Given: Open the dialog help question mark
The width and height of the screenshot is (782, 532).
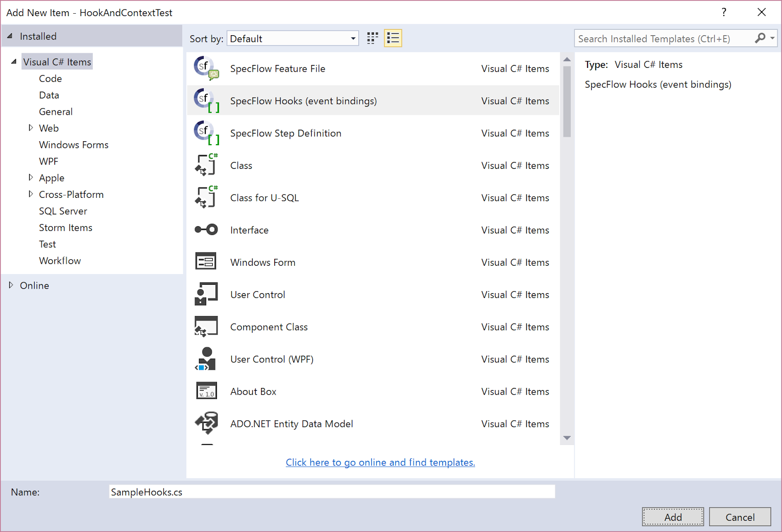Looking at the screenshot, I should [x=724, y=12].
